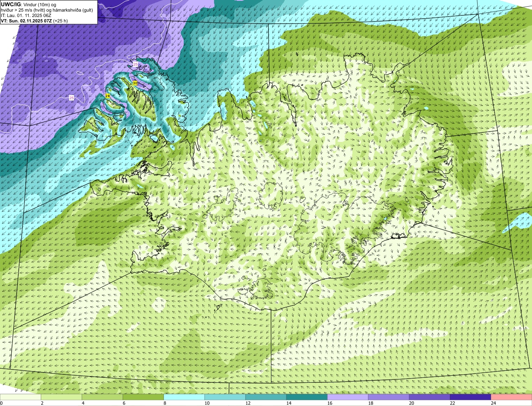
Task: Click the legend scale number '2'
Action: (42, 403)
